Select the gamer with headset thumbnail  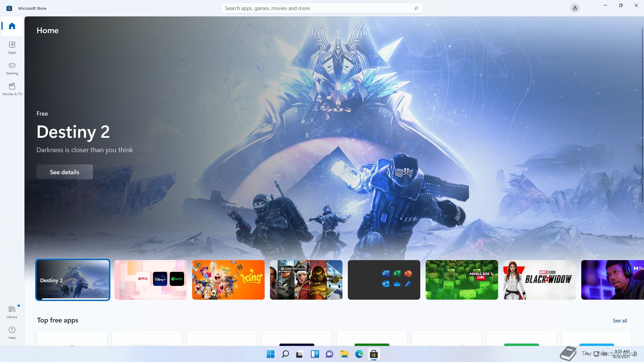pos(612,280)
